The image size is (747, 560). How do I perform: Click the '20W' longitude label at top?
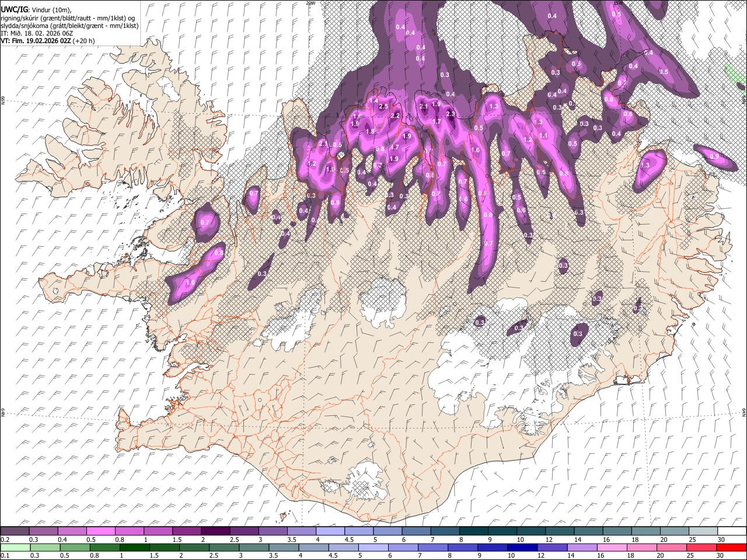[x=310, y=2]
